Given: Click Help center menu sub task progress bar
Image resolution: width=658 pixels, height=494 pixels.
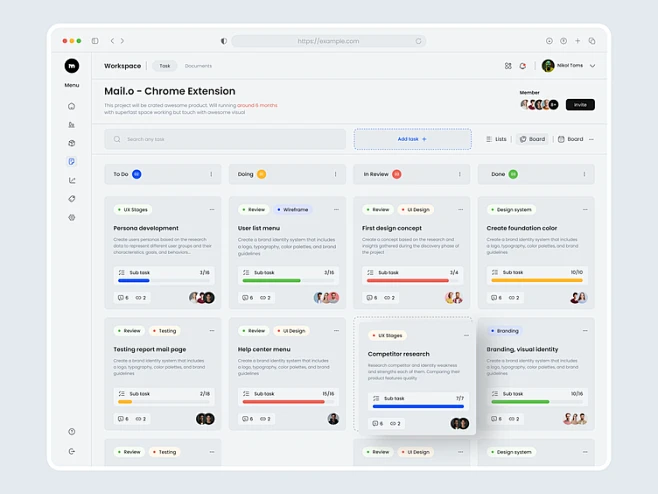Looking at the screenshot, I should pyautogui.click(x=288, y=402).
